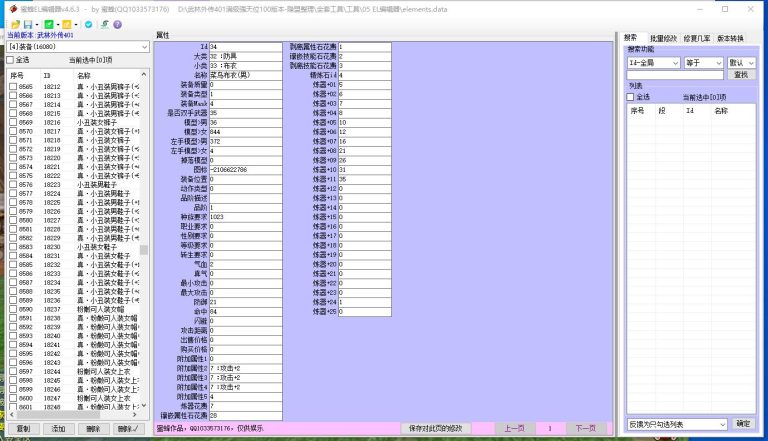Click the 确定 button

coord(743,424)
